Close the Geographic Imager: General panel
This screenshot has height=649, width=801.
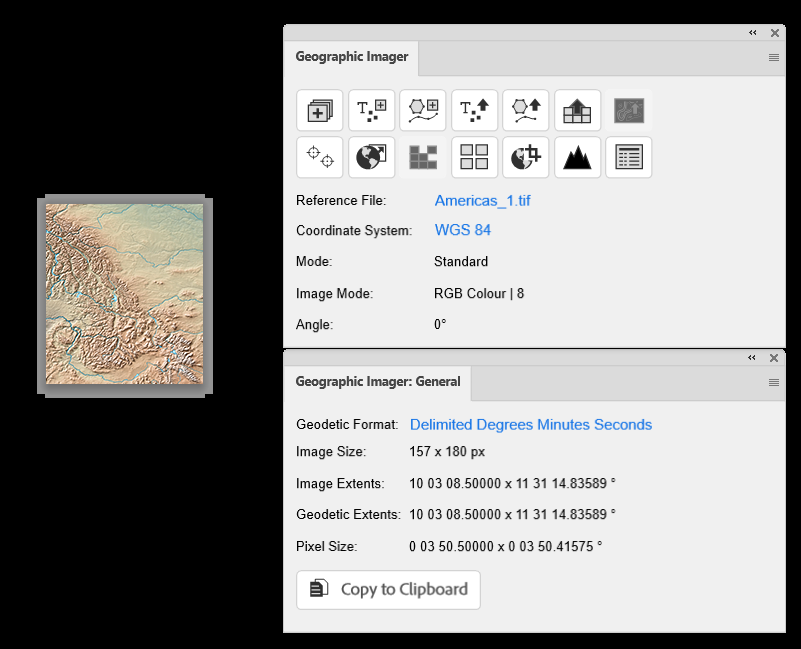point(774,358)
